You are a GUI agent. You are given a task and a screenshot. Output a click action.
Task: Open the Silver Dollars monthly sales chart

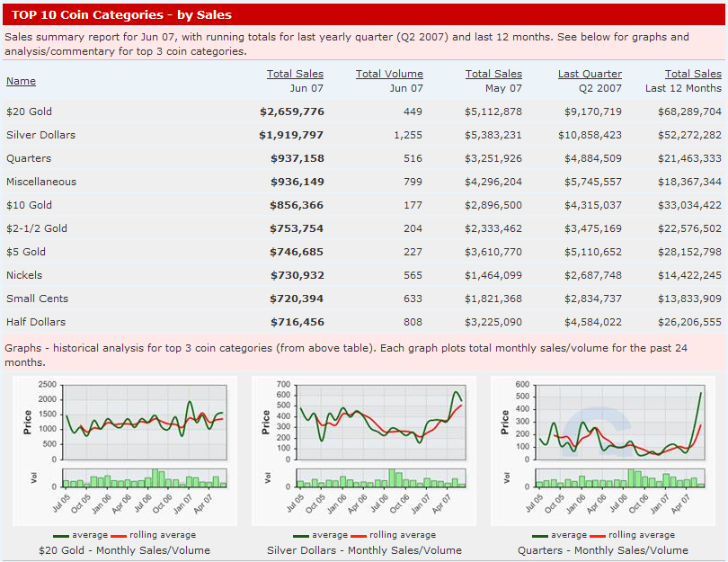tap(364, 451)
